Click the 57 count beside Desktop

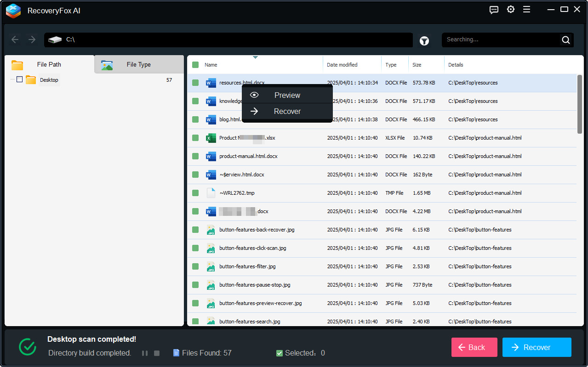[169, 80]
